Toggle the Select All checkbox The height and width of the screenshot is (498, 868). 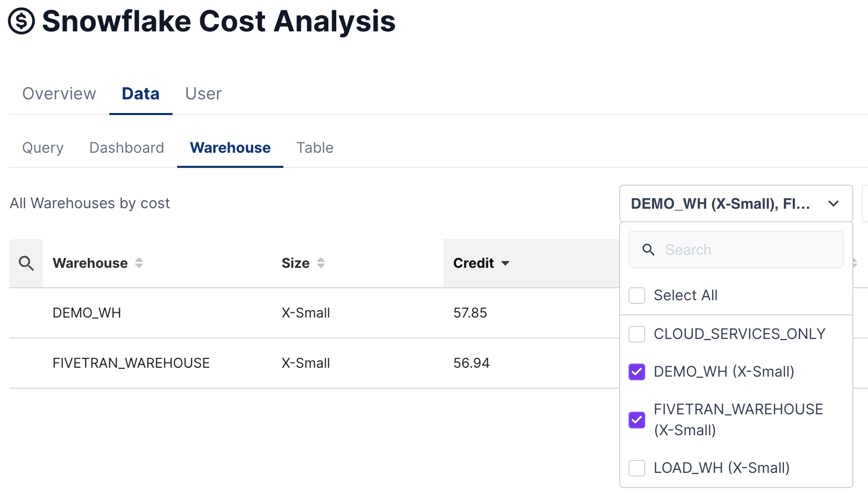[x=637, y=296]
